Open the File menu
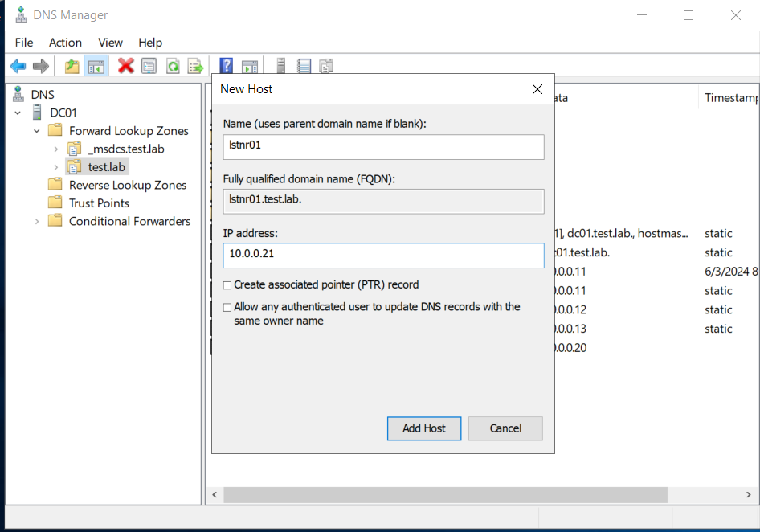Image resolution: width=760 pixels, height=532 pixels. tap(24, 43)
